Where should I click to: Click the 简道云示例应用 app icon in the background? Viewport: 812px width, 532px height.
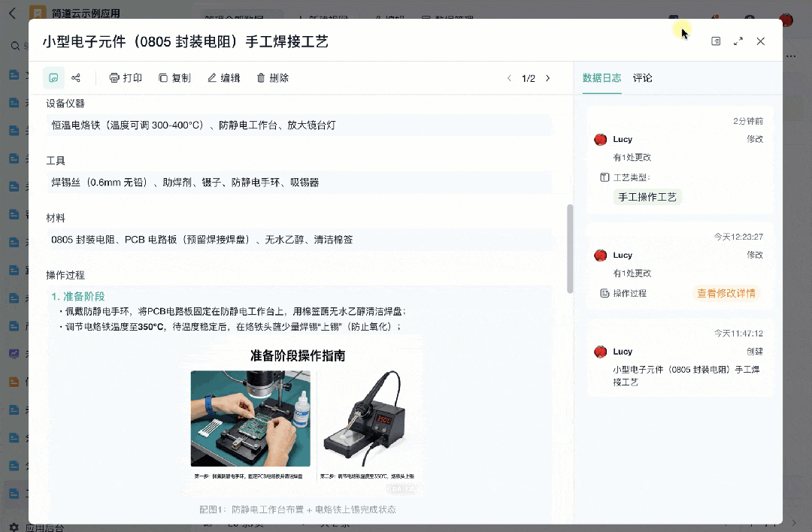coord(38,13)
